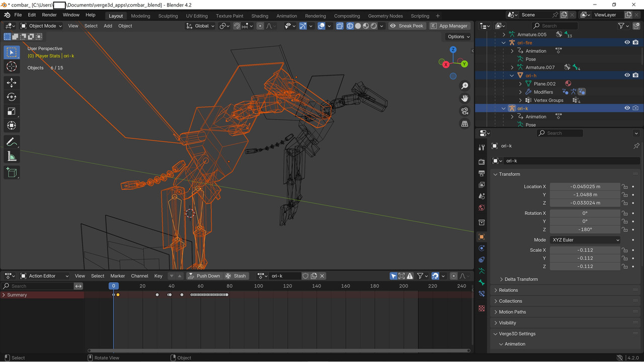The image size is (644, 362).
Task: Open the rotation Mode XYZ Euler dropdown
Action: coord(585,240)
